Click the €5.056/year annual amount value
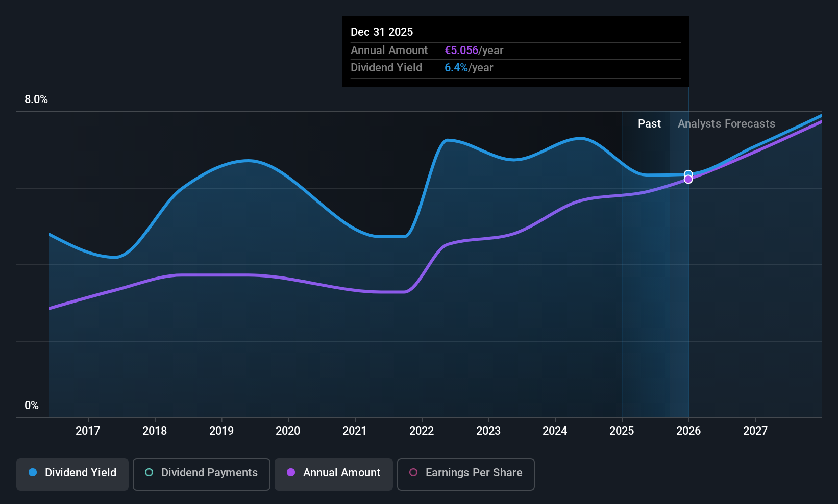Image resolution: width=838 pixels, height=504 pixels. 474,50
